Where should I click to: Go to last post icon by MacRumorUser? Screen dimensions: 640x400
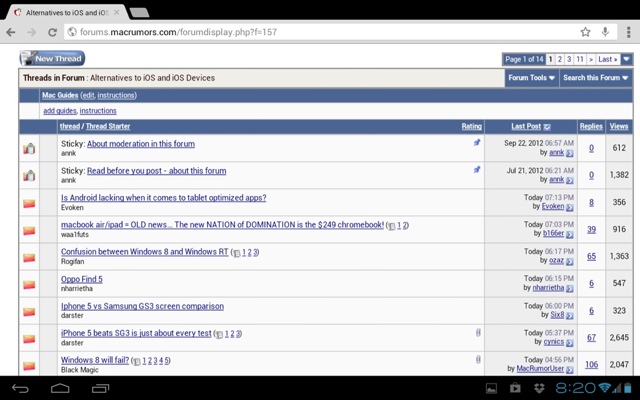(570, 370)
